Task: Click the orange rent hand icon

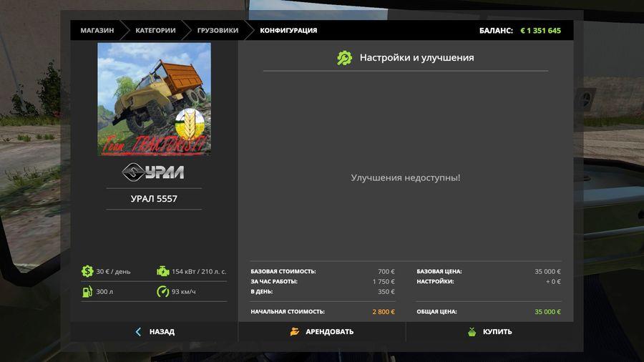Action: pos(295,332)
